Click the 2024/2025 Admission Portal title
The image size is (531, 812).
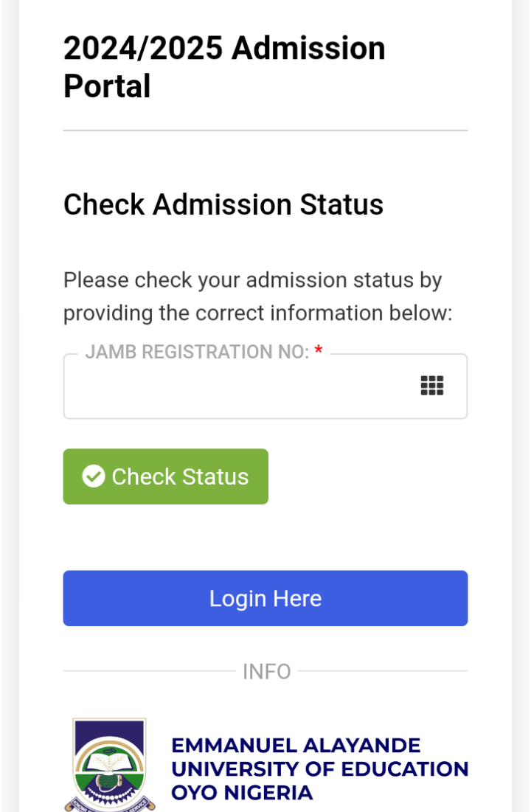224,67
